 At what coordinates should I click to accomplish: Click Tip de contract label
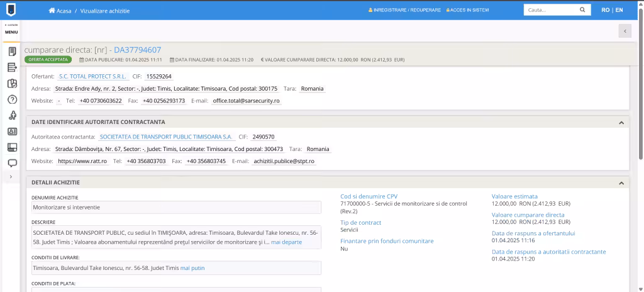(360, 223)
